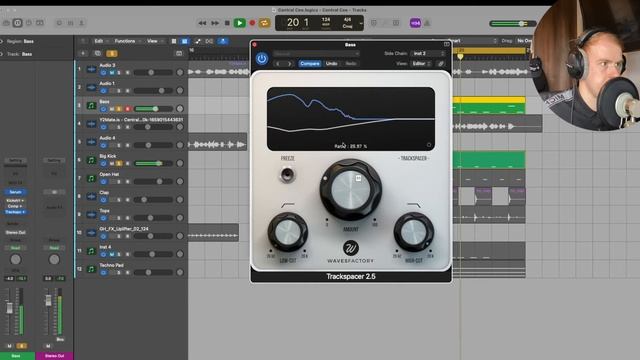640x360 pixels.
Task: Mute the Inst 4 track
Action: pos(111,254)
